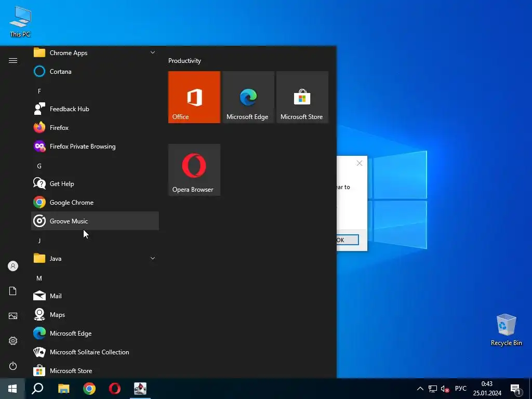Open Firefox Private Browsing

(x=95, y=146)
